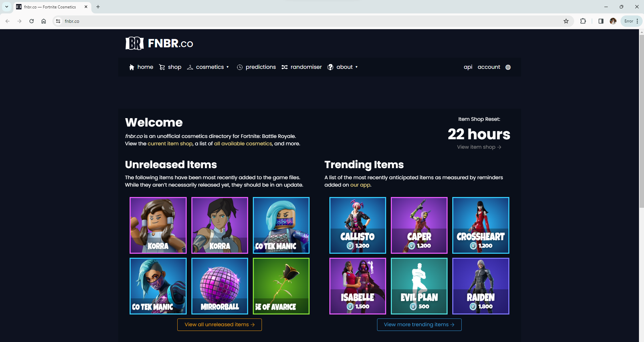The image size is (644, 342).
Task: Open the Rose of Avarice green card
Action: (x=281, y=286)
